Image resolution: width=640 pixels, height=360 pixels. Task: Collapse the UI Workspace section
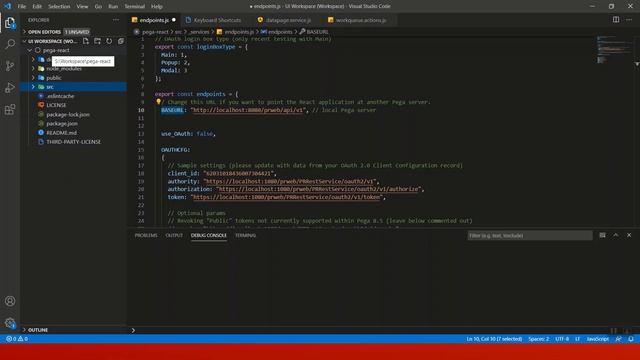click(24, 41)
